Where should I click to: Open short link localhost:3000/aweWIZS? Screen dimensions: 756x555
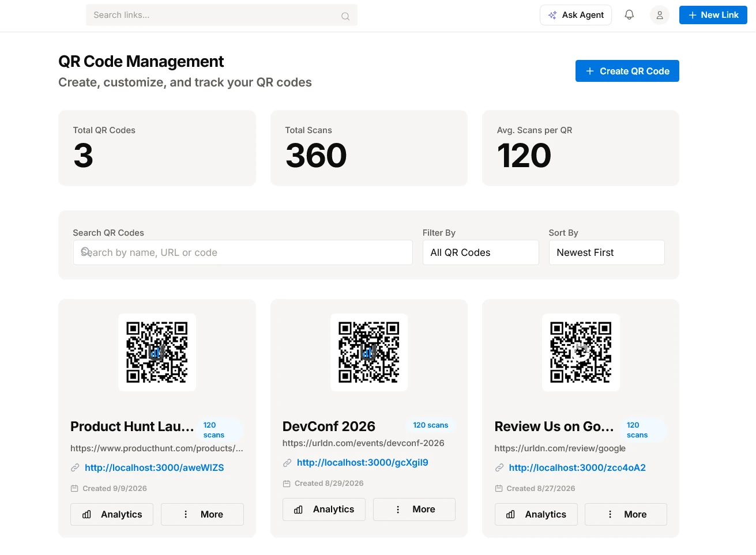[155, 468]
